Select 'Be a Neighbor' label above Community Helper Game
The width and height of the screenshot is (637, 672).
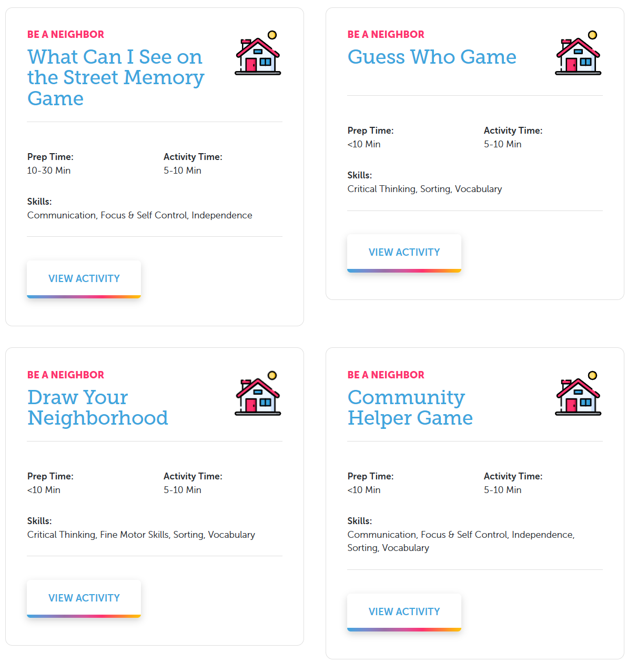pyautogui.click(x=386, y=375)
